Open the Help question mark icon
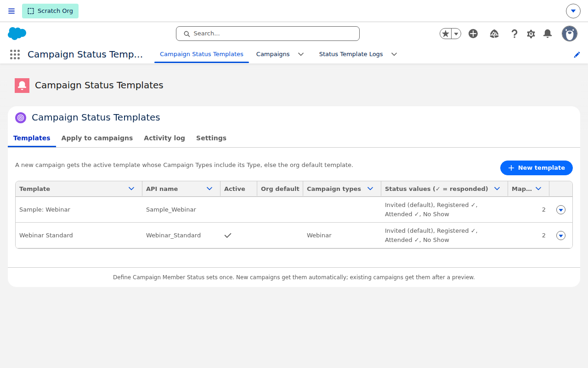Screen dimensions: 588x368 click(514, 34)
